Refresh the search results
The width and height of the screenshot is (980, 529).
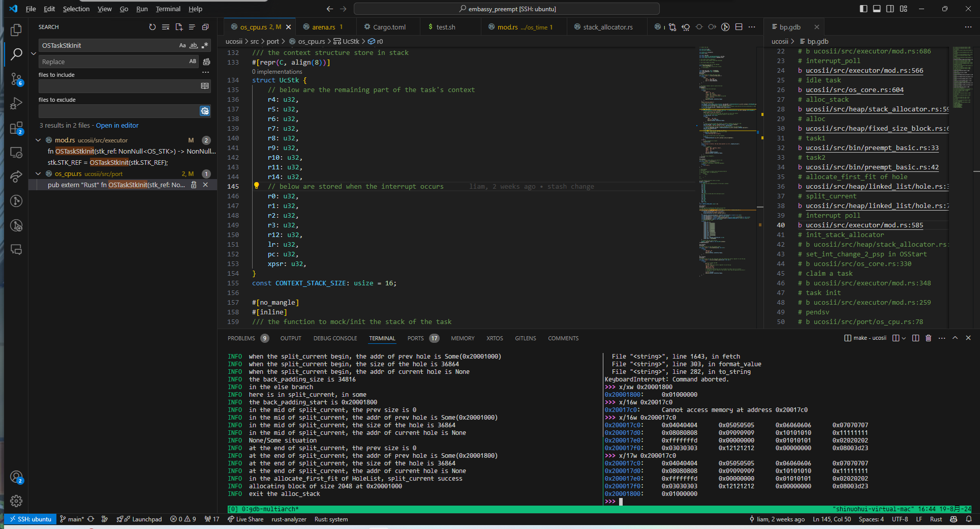coord(152,27)
